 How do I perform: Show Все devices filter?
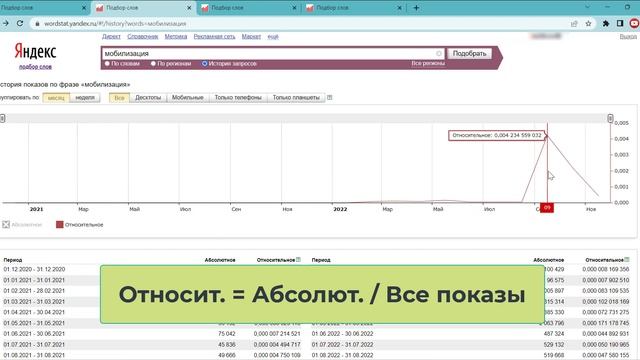(119, 98)
